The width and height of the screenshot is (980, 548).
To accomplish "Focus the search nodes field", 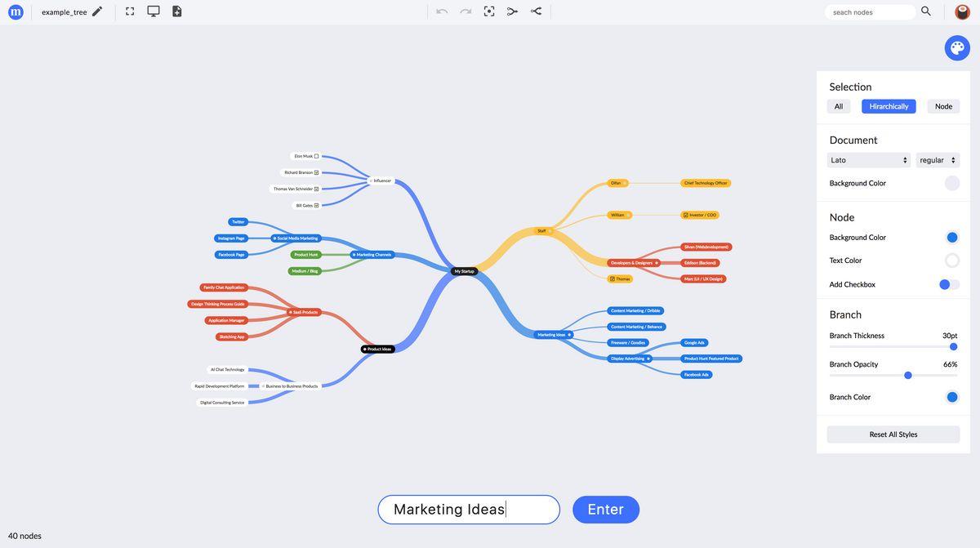I will pyautogui.click(x=871, y=11).
